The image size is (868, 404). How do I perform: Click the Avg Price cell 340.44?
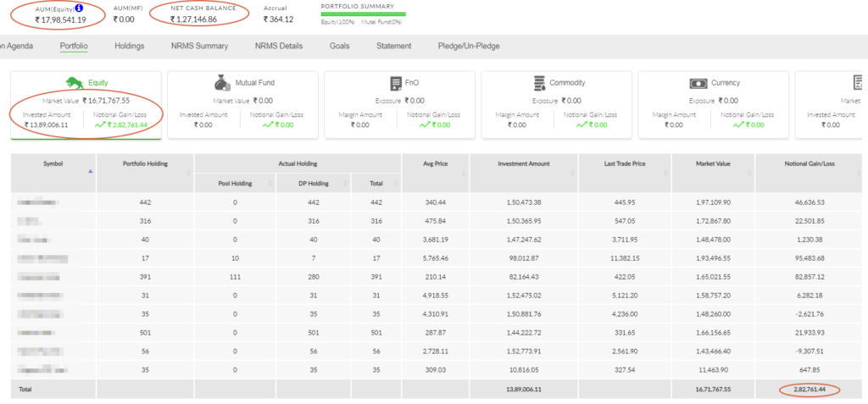click(436, 202)
